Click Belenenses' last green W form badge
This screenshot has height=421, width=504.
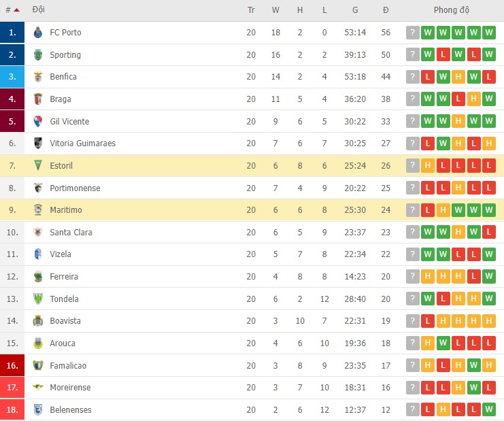pos(490,409)
